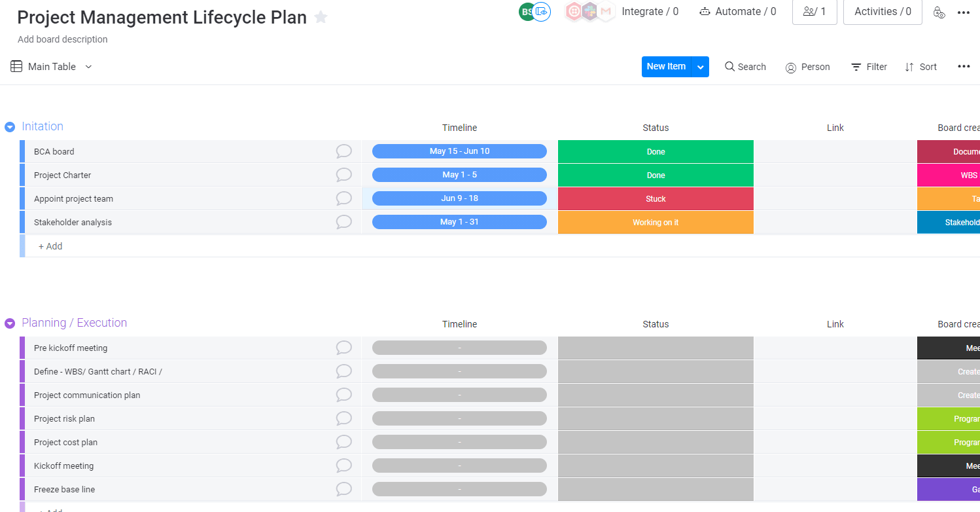Open the Status dropdown for BCA board
Viewport: 980px width, 512px height.
point(656,151)
